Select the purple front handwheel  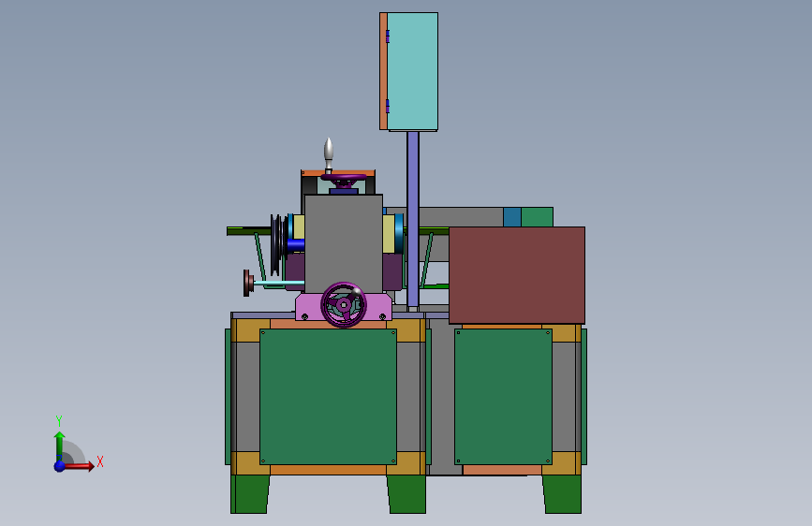click(344, 305)
